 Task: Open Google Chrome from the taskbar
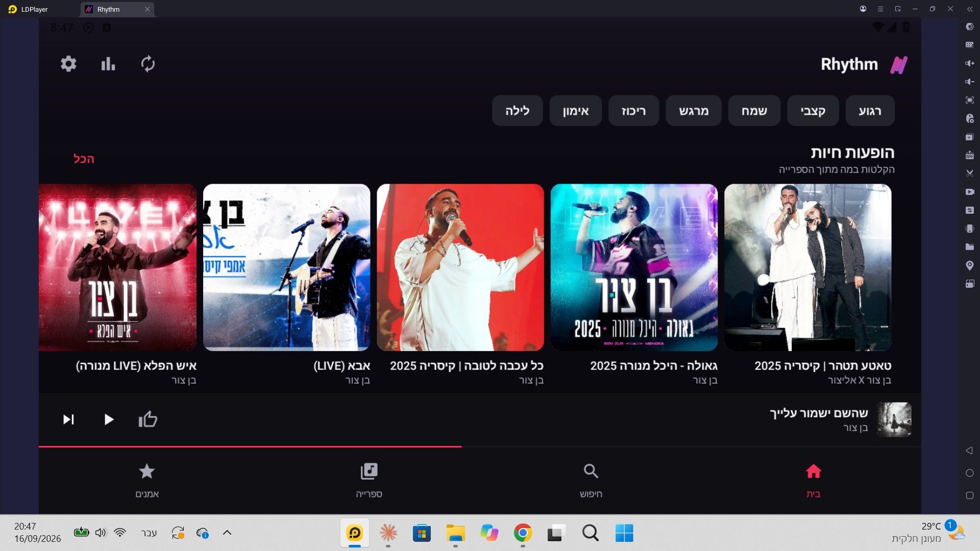click(x=523, y=533)
